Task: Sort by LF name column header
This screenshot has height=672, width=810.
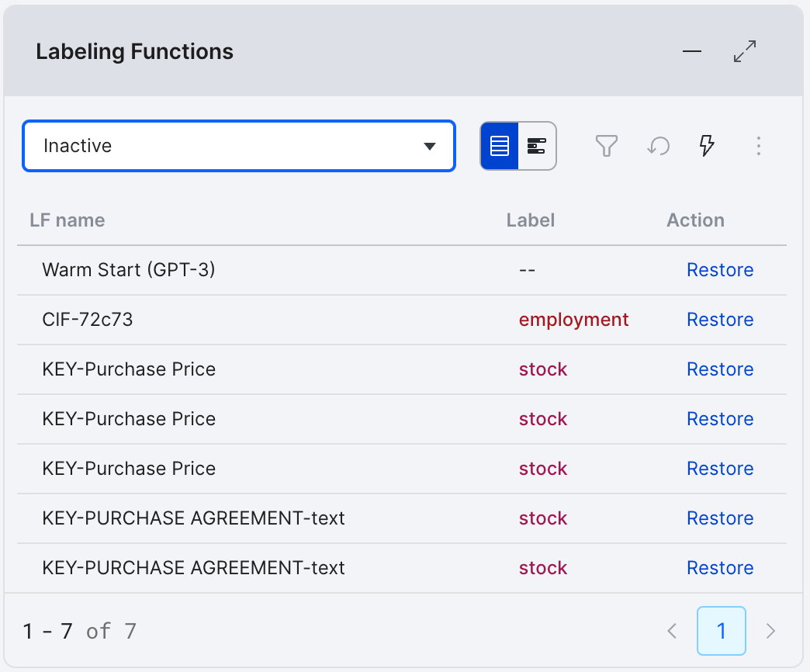Action: tap(67, 220)
